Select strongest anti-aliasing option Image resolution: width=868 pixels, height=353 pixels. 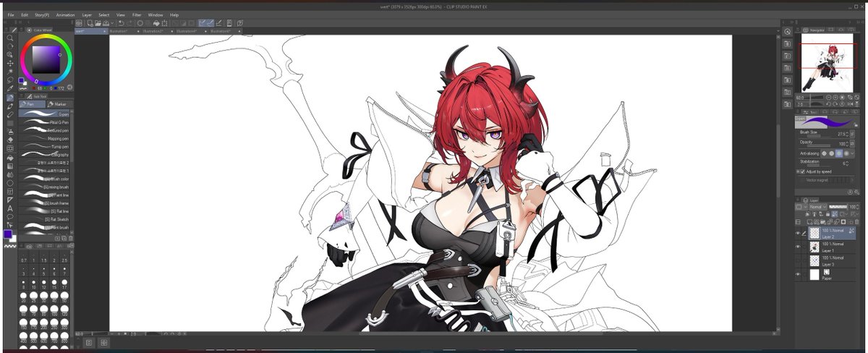(846, 153)
